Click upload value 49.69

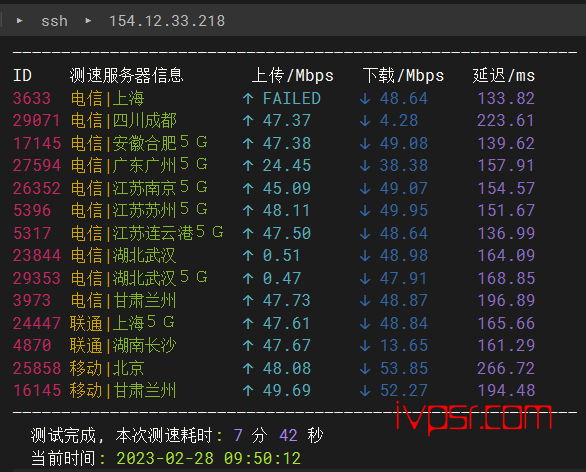[x=287, y=391]
